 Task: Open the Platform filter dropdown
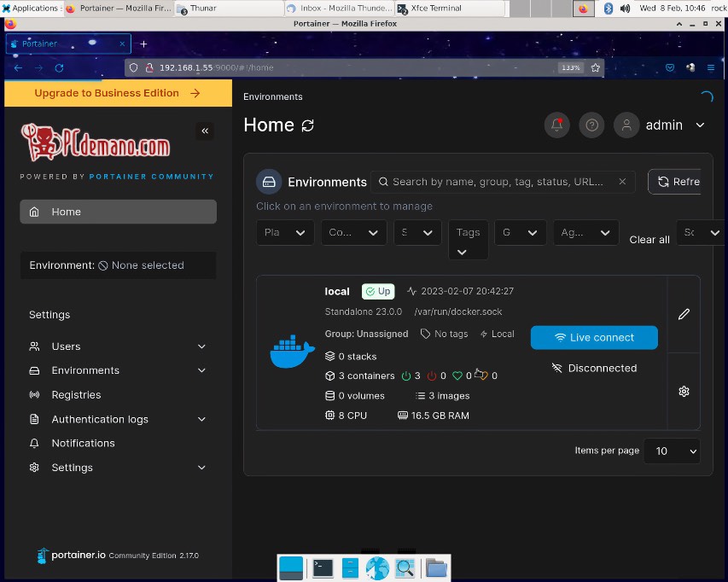pyautogui.click(x=285, y=232)
